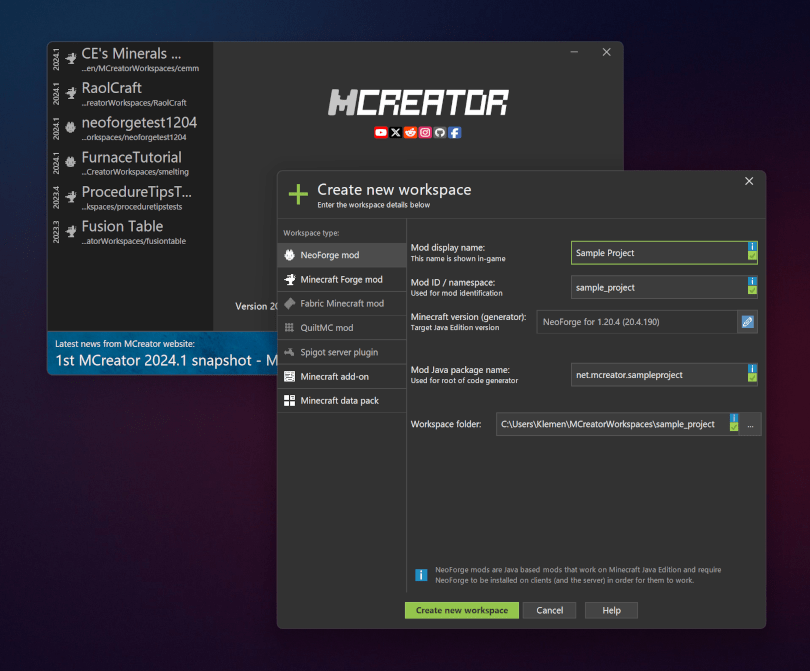This screenshot has height=671, width=810.
Task: Click the Mod ID namespace field
Action: point(664,288)
